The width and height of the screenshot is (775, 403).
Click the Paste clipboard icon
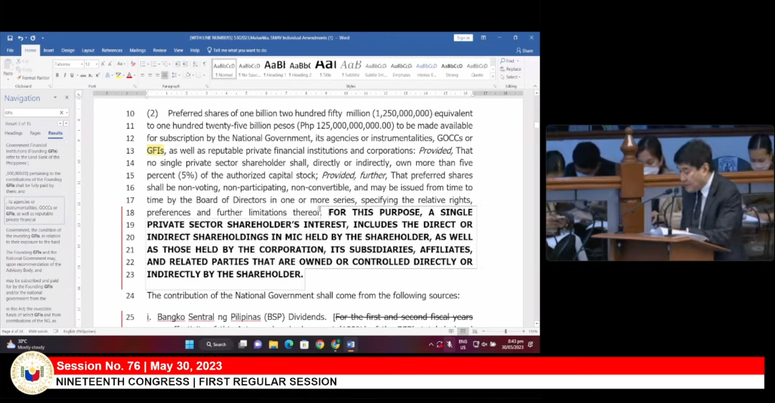point(8,64)
